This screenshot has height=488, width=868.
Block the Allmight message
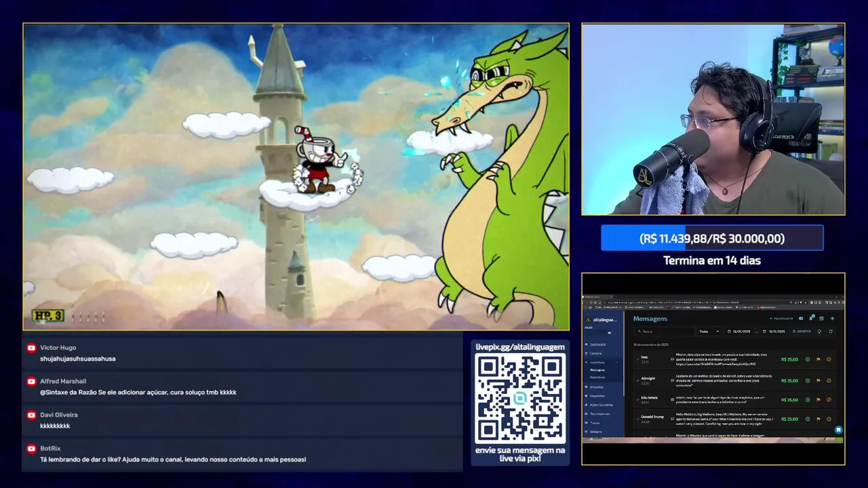click(829, 380)
